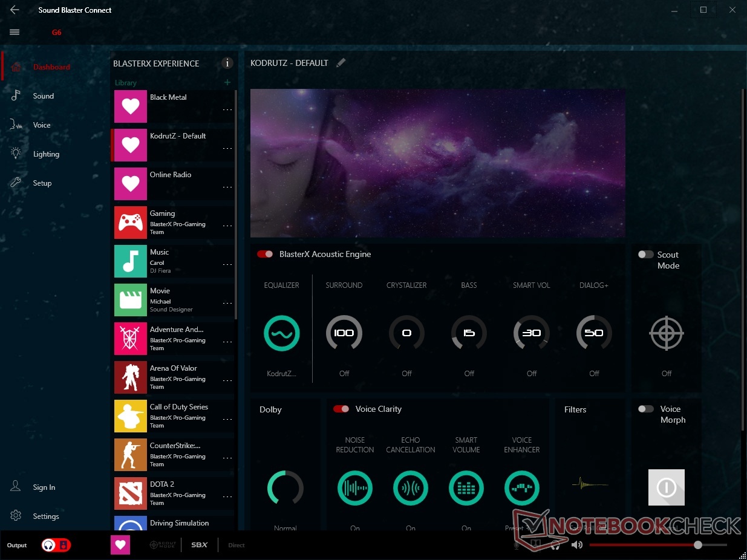Open the Settings page
This screenshot has width=747, height=560.
tap(46, 516)
